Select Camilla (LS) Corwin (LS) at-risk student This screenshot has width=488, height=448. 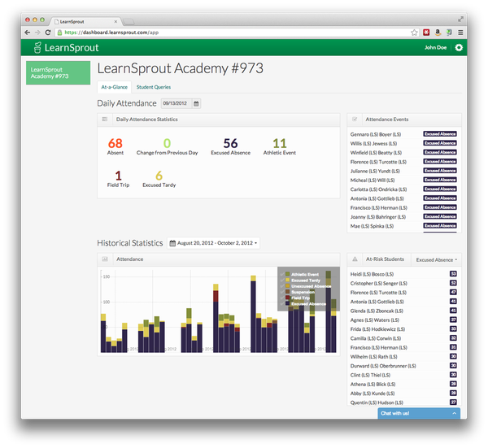pyautogui.click(x=376, y=338)
